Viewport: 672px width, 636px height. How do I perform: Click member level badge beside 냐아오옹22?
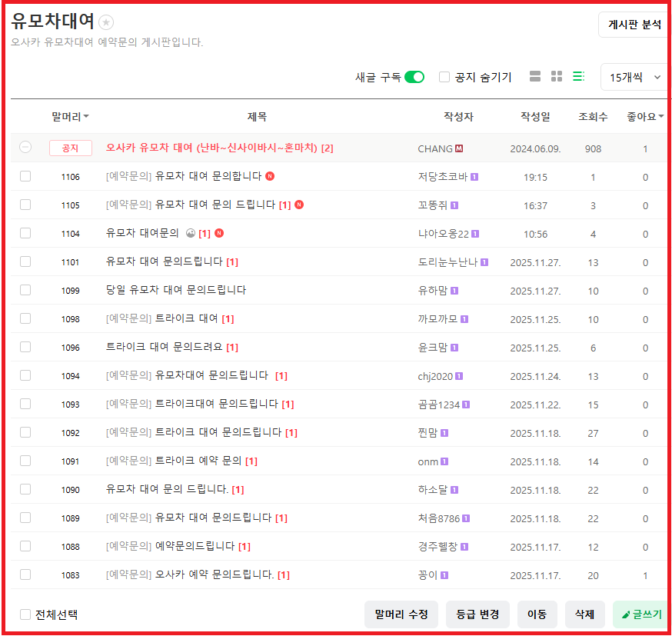point(475,234)
